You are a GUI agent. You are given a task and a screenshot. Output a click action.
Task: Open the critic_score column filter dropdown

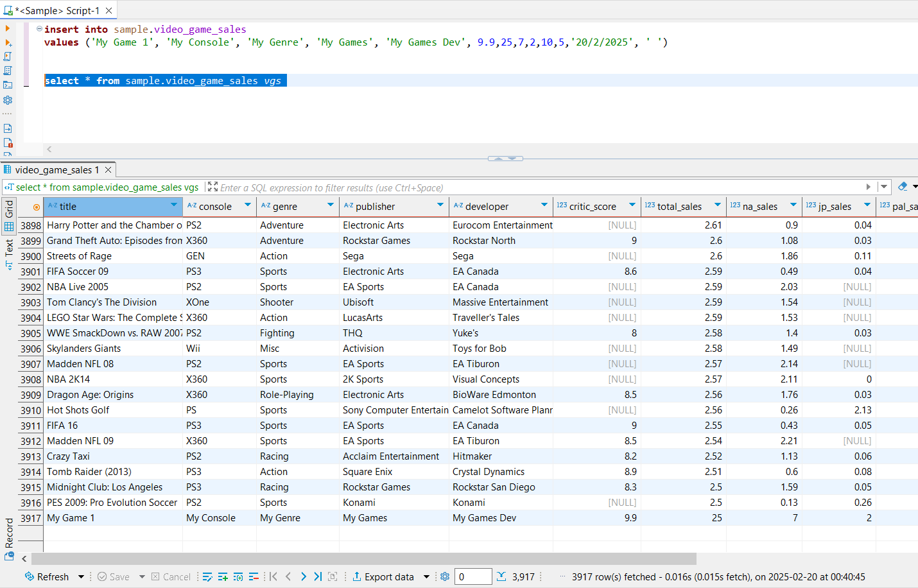point(632,205)
